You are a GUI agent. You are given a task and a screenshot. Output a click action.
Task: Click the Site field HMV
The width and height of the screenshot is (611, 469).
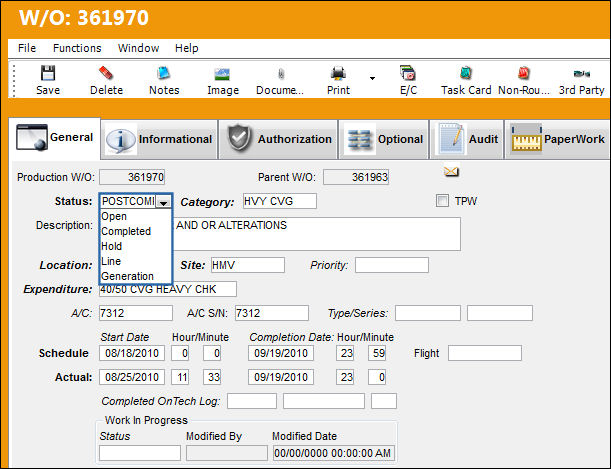(247, 265)
